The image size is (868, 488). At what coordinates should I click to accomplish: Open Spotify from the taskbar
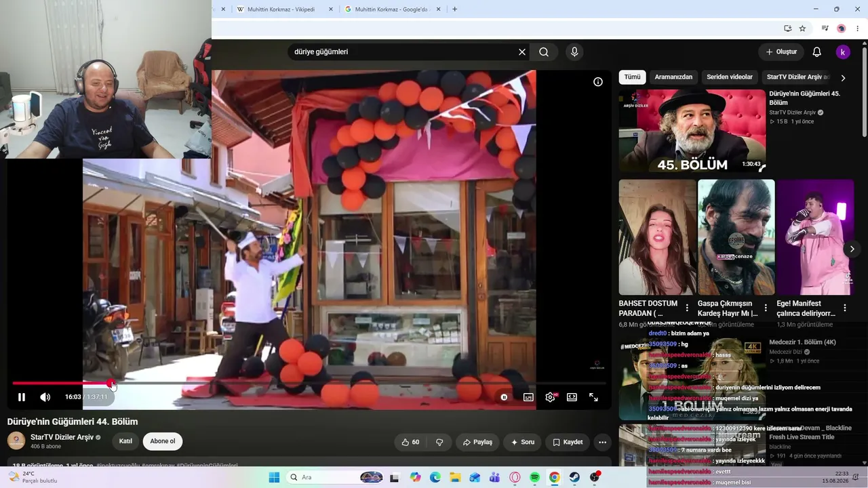pos(534,477)
